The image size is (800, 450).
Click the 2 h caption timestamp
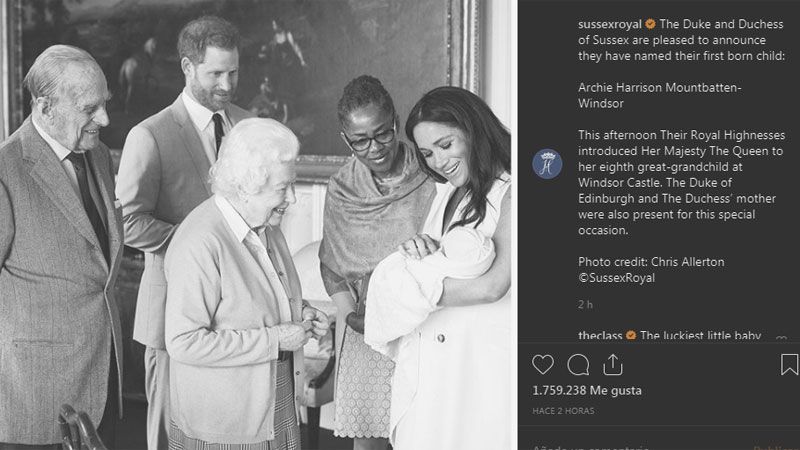[585, 305]
